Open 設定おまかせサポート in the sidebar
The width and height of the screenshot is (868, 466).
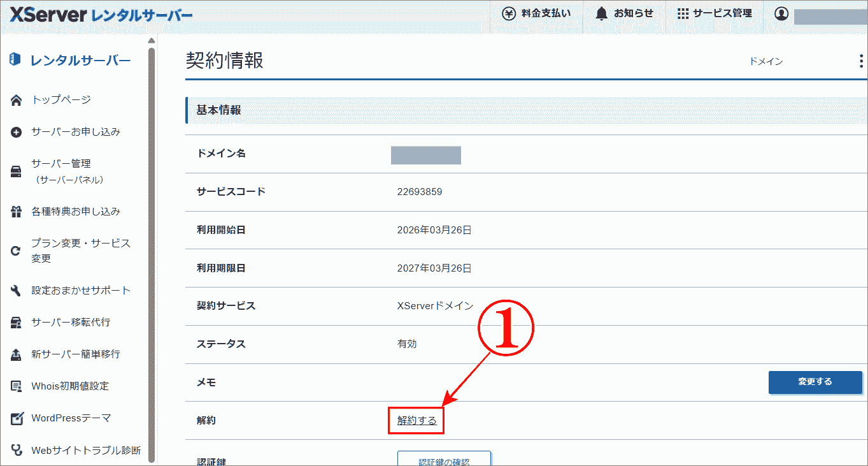click(x=81, y=290)
